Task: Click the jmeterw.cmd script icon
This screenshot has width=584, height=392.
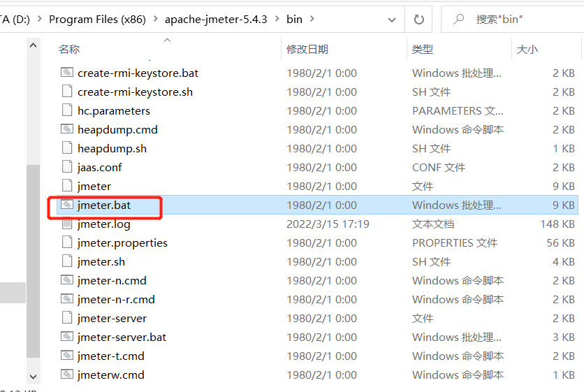Action: pos(67,374)
